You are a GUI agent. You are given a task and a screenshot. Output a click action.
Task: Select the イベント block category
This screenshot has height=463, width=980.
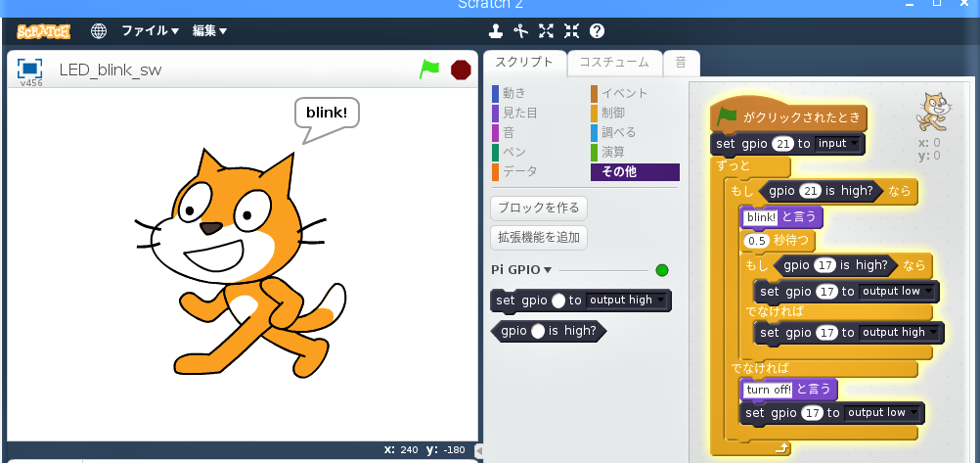coord(619,93)
